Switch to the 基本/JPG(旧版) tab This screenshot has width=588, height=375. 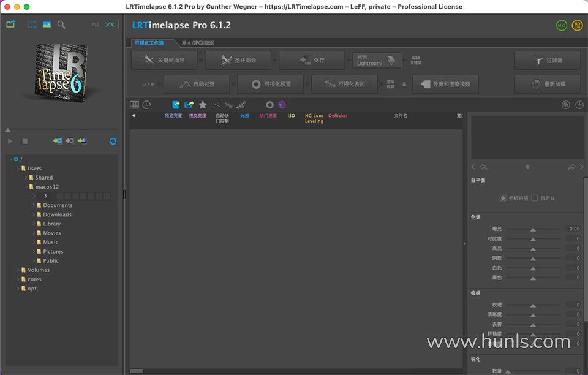(x=198, y=43)
